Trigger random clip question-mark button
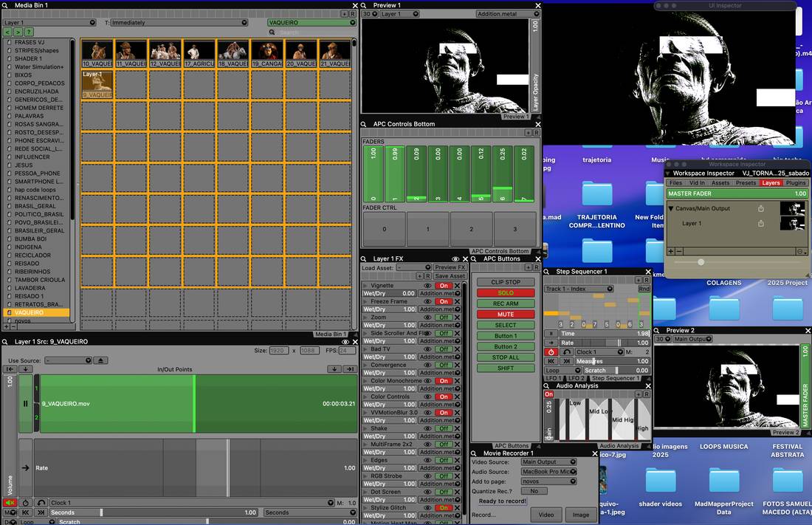The width and height of the screenshot is (812, 525). point(29,32)
